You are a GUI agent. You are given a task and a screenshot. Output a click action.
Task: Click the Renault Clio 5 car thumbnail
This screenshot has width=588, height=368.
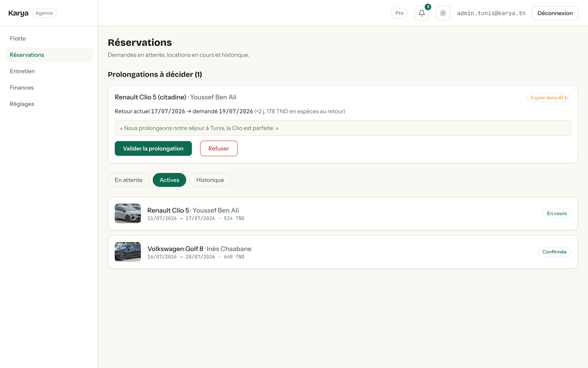pos(128,213)
